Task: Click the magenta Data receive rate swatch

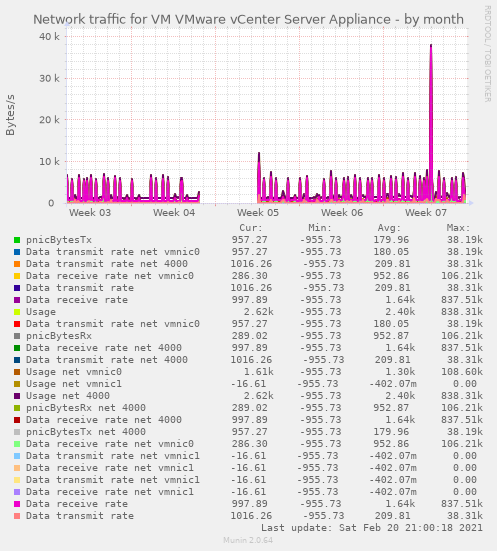Action: pos(17,504)
